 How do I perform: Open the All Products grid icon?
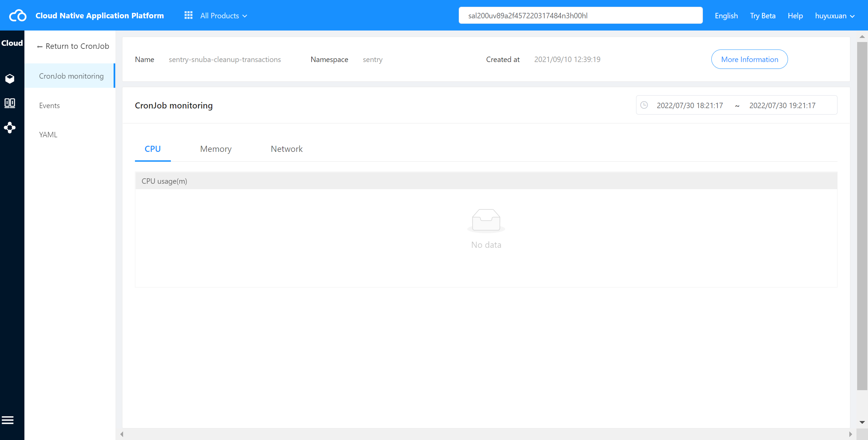pyautogui.click(x=189, y=15)
